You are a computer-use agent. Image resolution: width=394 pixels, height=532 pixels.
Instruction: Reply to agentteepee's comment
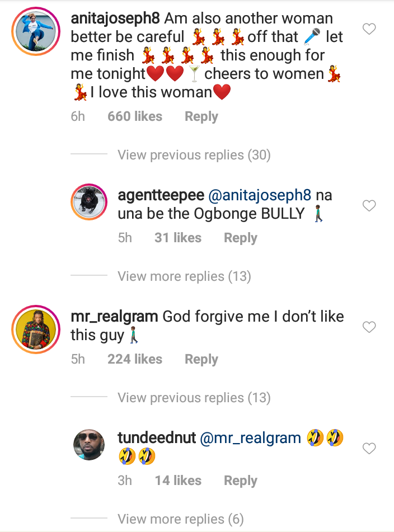pos(241,238)
